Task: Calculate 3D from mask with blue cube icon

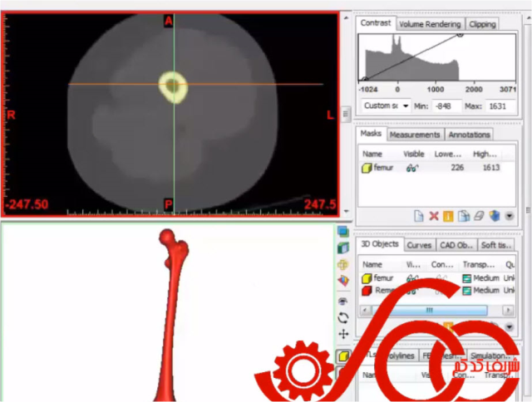Action: [495, 216]
